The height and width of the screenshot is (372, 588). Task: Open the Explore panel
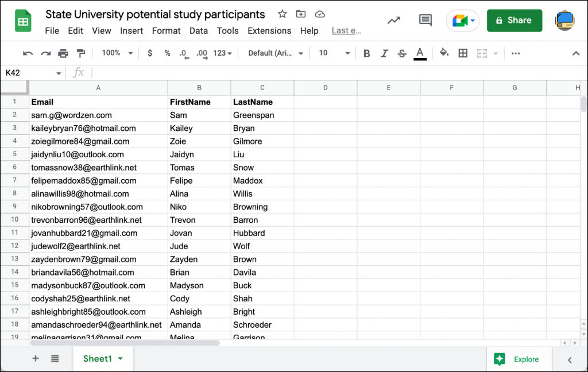pyautogui.click(x=519, y=359)
